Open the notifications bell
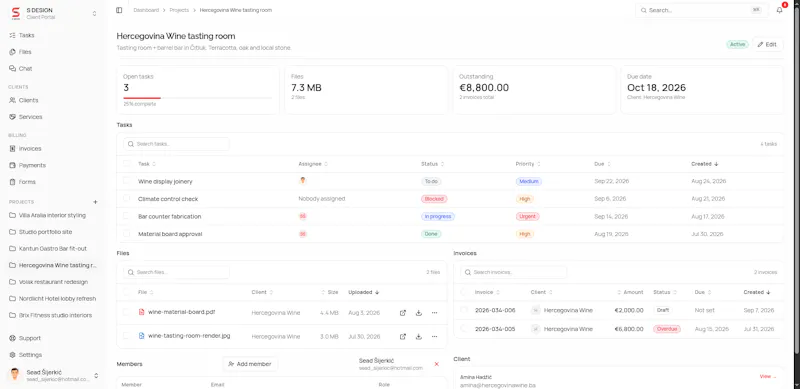The height and width of the screenshot is (389, 800). pos(779,10)
